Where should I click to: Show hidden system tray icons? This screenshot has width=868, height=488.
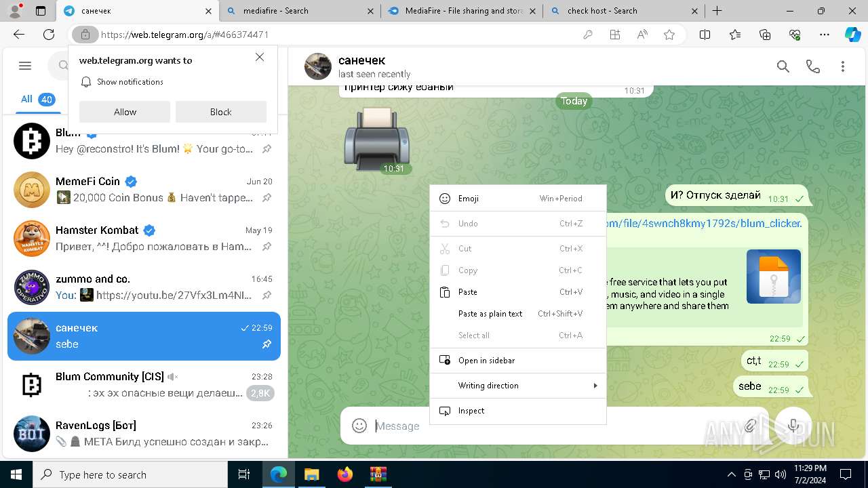pyautogui.click(x=731, y=474)
